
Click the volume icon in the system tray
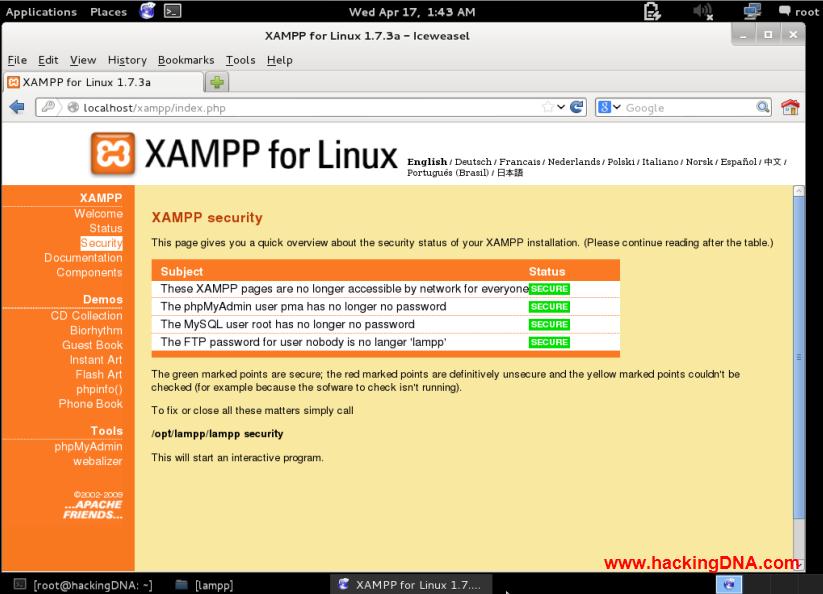tap(703, 11)
